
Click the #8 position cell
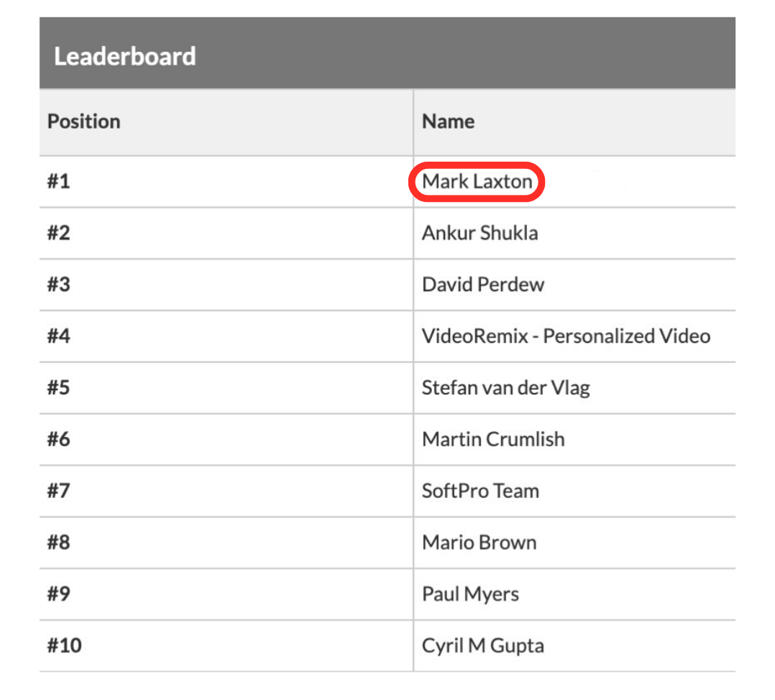(59, 543)
